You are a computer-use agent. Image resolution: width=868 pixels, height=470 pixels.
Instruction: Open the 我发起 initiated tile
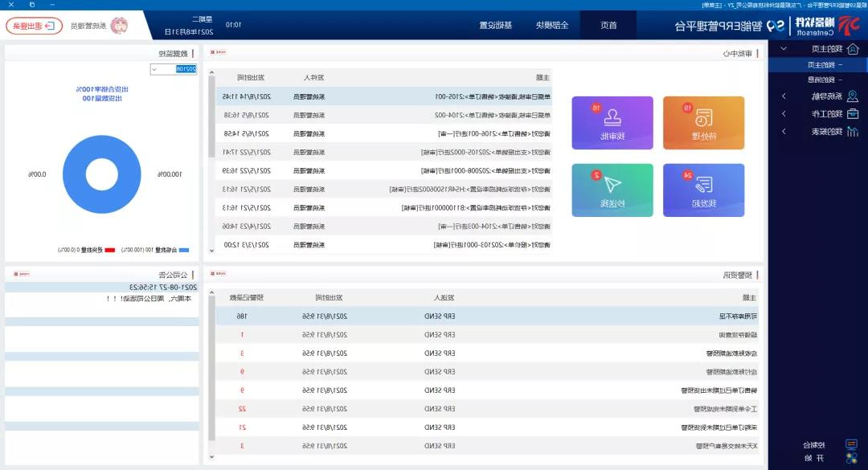click(704, 190)
